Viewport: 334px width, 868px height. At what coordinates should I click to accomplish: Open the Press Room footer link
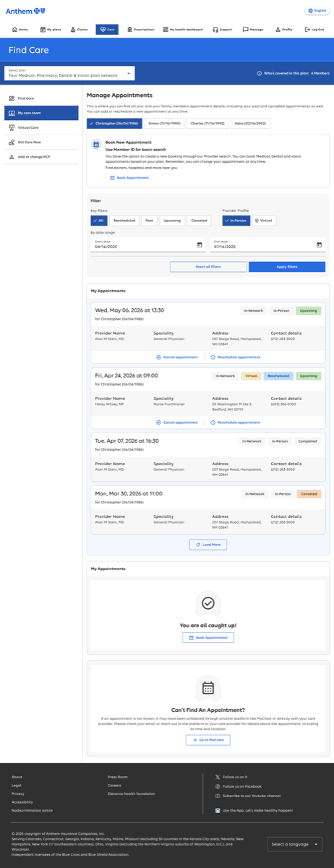118,777
